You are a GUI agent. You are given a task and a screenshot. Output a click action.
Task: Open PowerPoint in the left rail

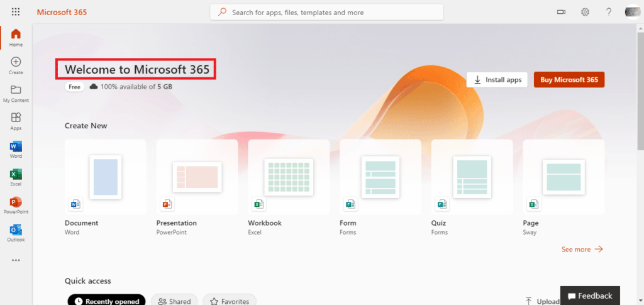click(x=16, y=202)
